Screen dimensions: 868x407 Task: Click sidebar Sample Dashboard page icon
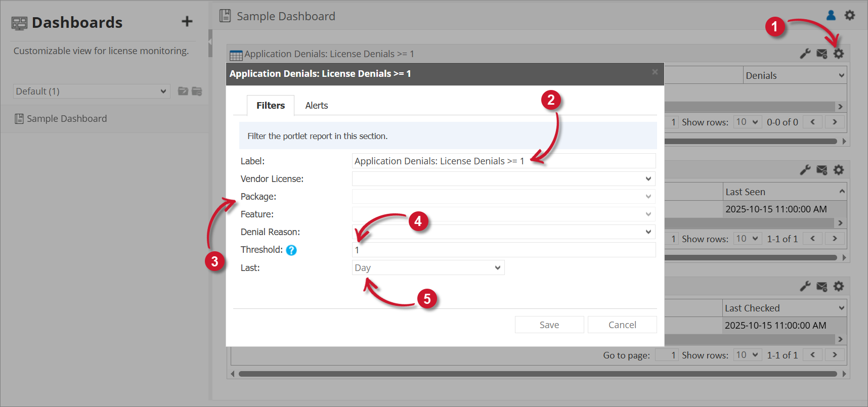tap(19, 119)
